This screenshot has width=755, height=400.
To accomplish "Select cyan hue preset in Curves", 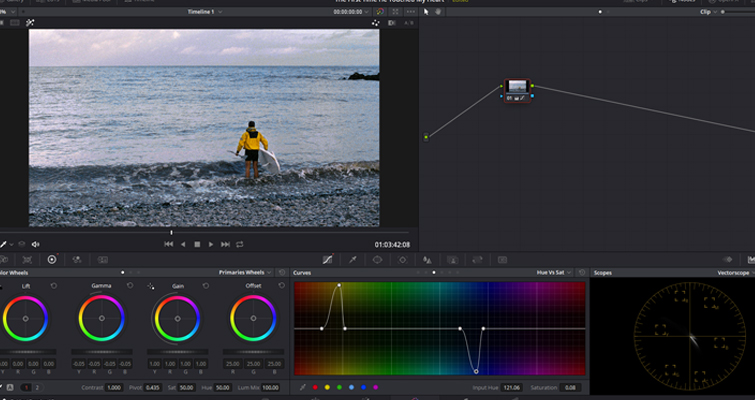I will [351, 387].
